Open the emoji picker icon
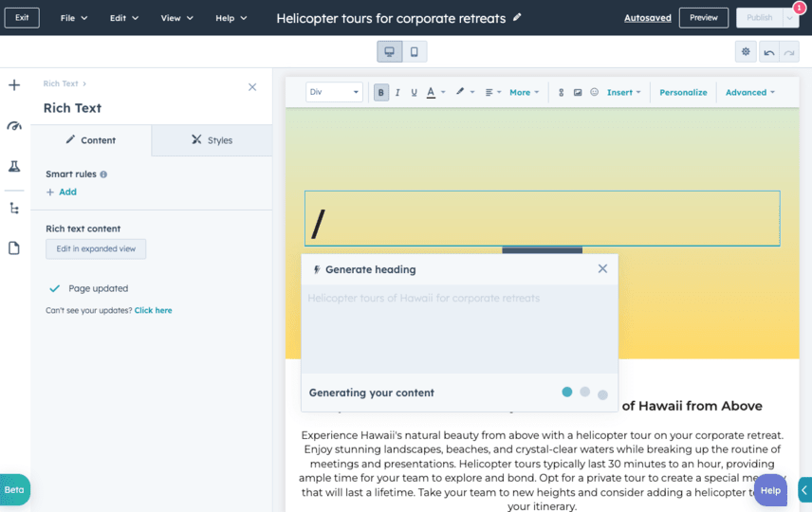Screen dimensions: 812x512 pos(594,92)
